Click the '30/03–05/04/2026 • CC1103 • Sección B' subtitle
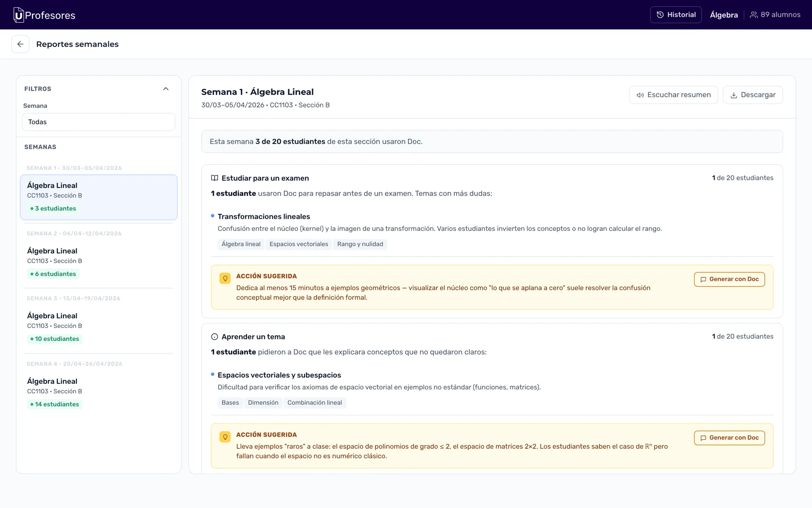 (265, 105)
